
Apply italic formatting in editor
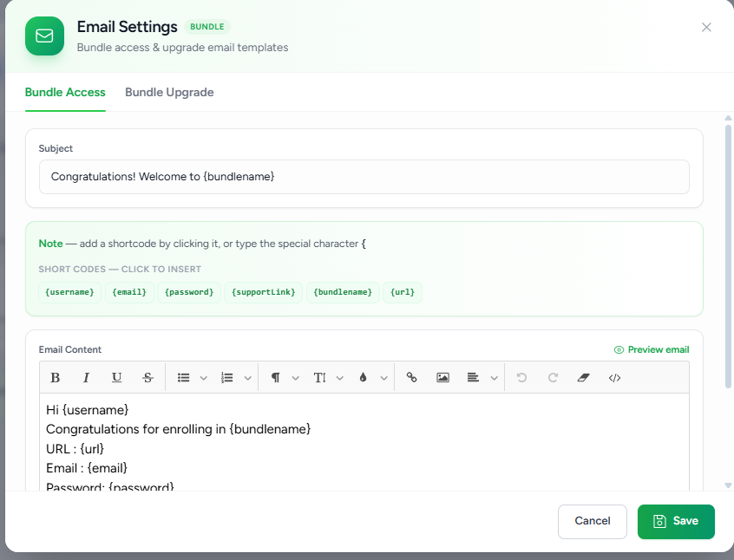(86, 378)
